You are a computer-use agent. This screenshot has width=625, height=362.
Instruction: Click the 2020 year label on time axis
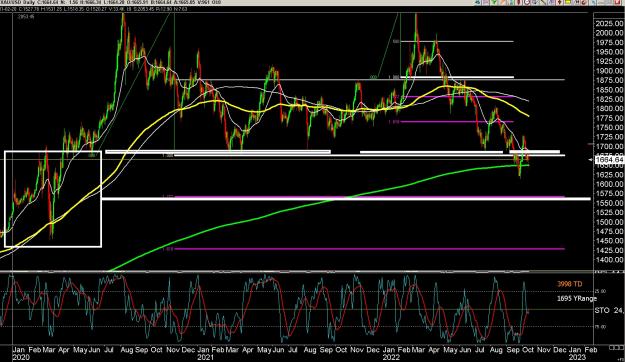pyautogui.click(x=21, y=358)
